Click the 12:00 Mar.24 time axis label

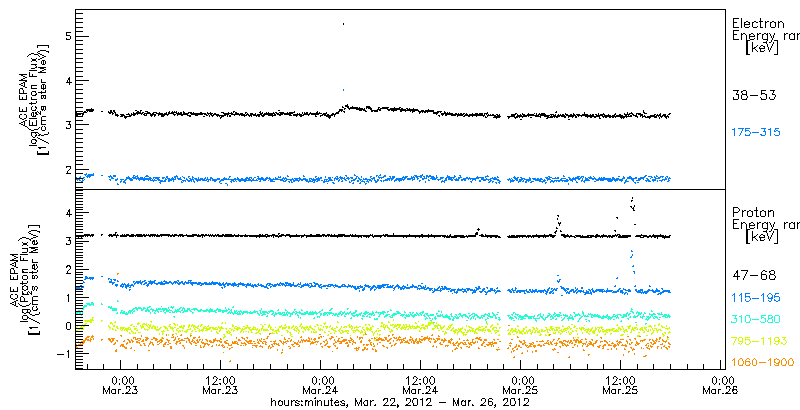421,386
